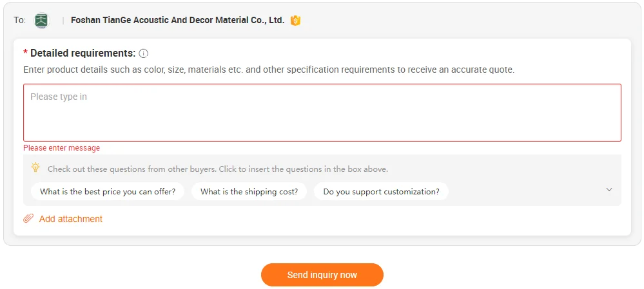This screenshot has height=289, width=644.
Task: Click the vertical divider after the company logo
Action: tap(63, 20)
